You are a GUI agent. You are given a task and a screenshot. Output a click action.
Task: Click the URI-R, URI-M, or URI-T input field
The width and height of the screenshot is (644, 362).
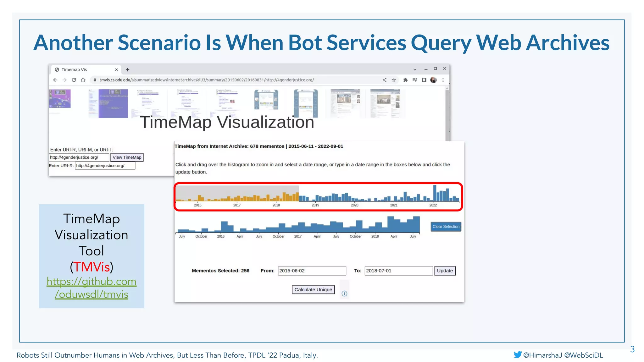(x=79, y=157)
